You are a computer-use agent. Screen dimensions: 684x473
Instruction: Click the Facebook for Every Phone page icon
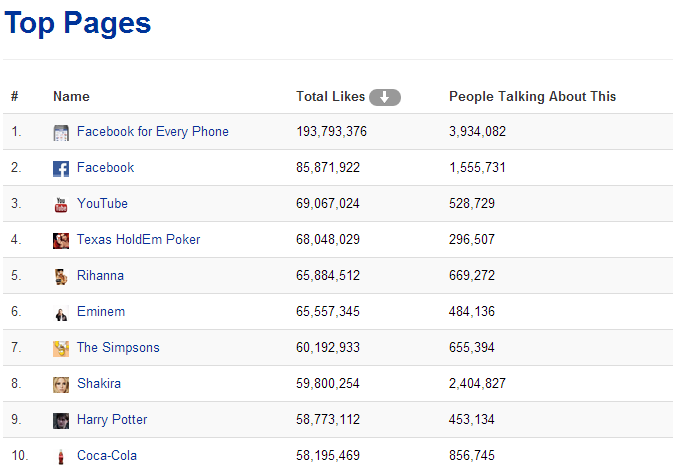click(x=61, y=132)
